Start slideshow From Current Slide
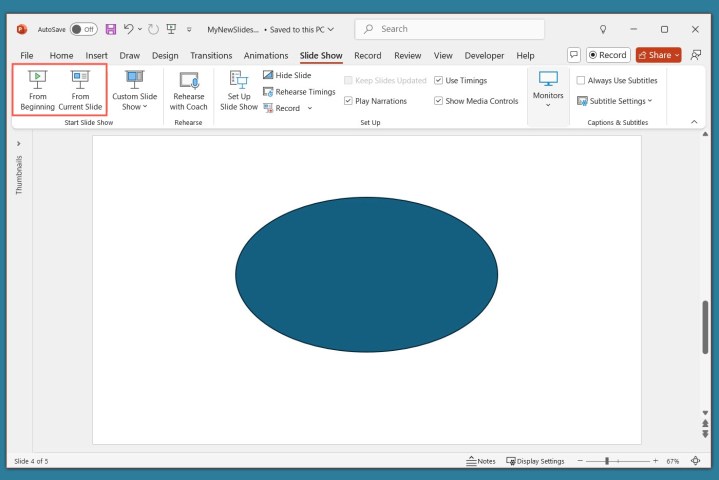Image resolution: width=719 pixels, height=480 pixels. click(80, 90)
